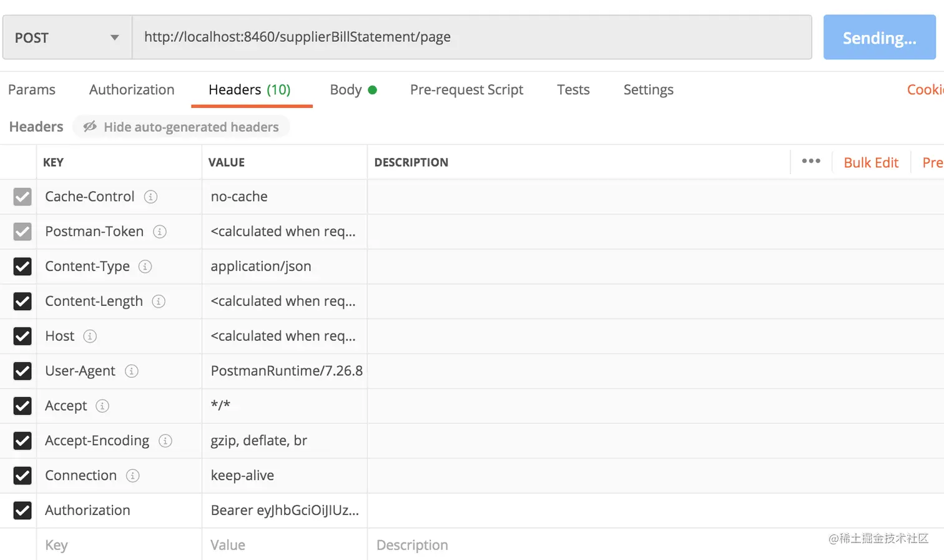944x560 pixels.
Task: Uncheck the Content-Type header checkbox
Action: click(22, 267)
